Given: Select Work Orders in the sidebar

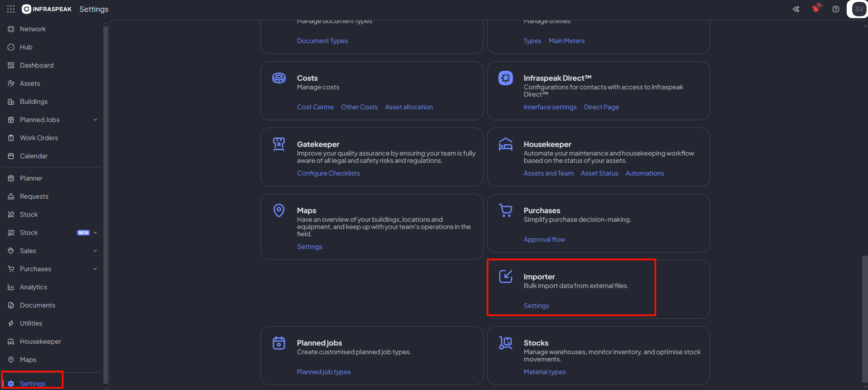Looking at the screenshot, I should click(39, 138).
